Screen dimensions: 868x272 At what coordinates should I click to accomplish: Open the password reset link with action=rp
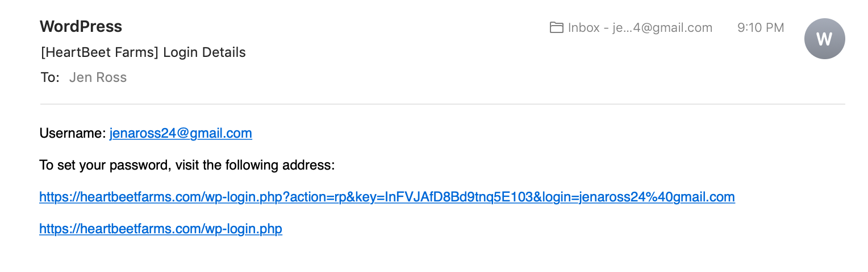(x=387, y=197)
